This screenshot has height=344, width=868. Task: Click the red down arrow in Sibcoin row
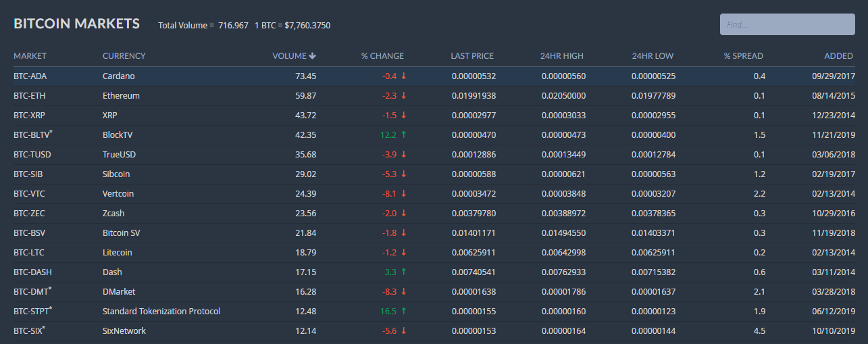click(404, 174)
